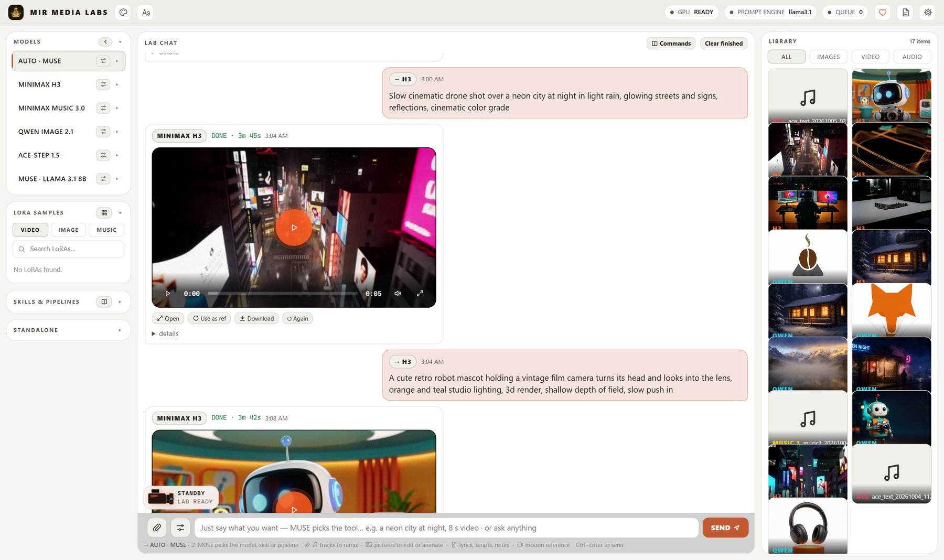Expand details under neon city video
Viewport: 944px width, 560px height.
coord(165,333)
